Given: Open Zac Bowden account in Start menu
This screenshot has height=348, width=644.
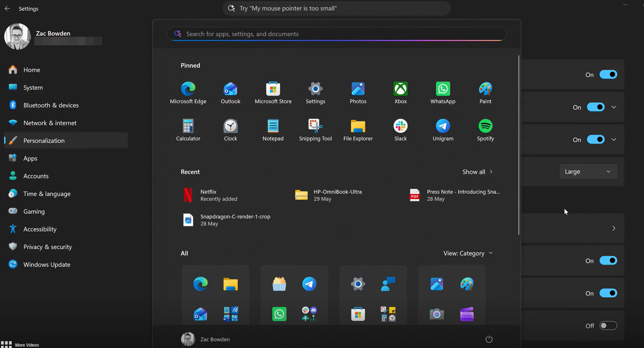Looking at the screenshot, I should [205, 339].
